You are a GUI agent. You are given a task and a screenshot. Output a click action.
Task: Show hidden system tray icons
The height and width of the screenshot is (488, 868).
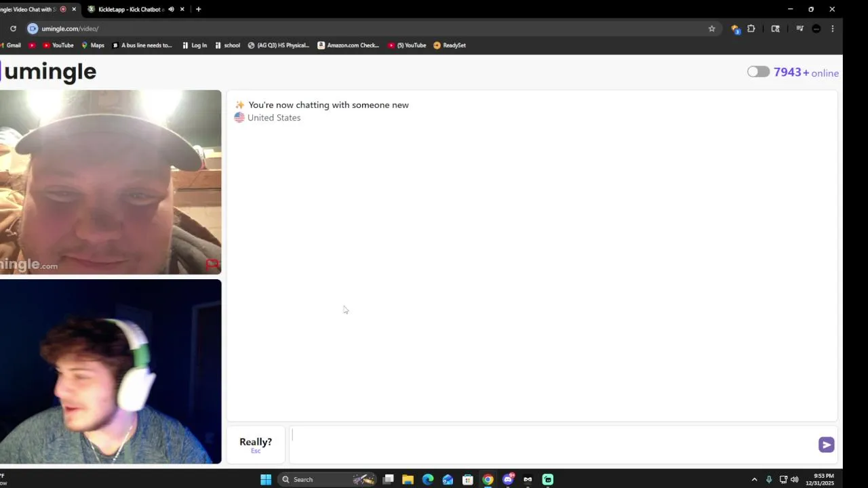click(x=754, y=479)
